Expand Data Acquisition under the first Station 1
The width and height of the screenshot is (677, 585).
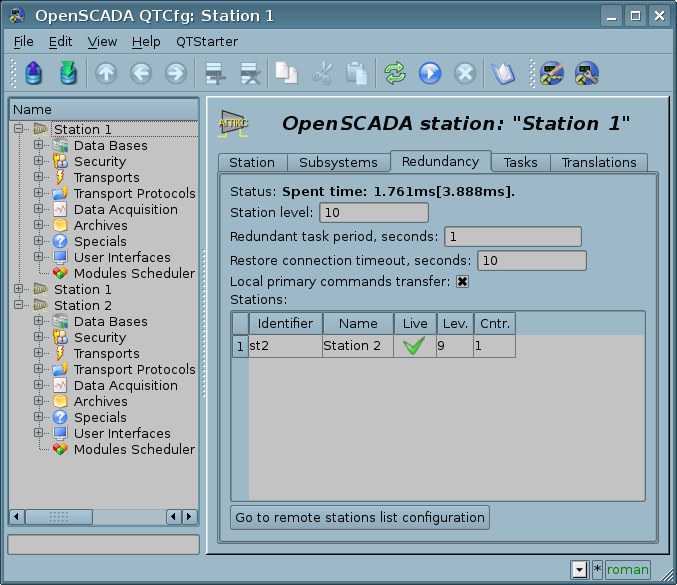(x=39, y=210)
